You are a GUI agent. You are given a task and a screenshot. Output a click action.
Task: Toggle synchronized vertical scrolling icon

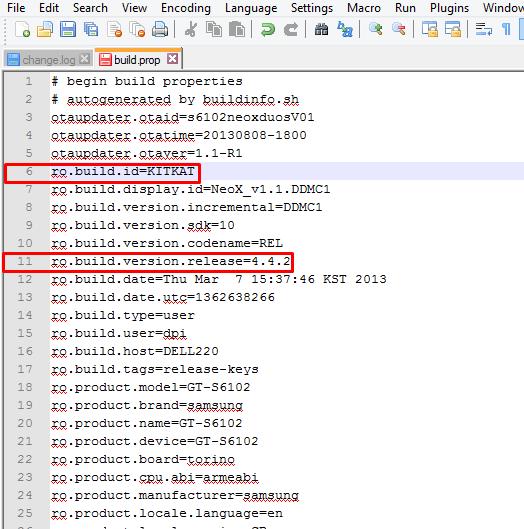[x=430, y=29]
